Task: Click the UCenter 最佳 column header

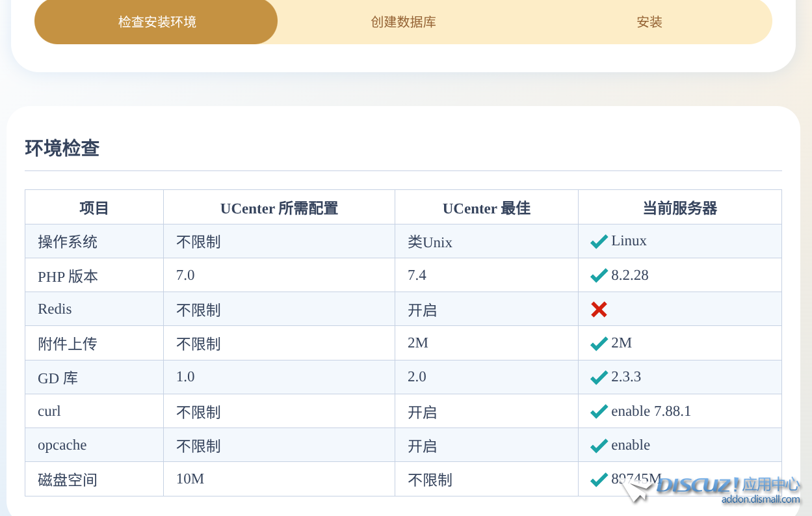Action: (x=486, y=208)
